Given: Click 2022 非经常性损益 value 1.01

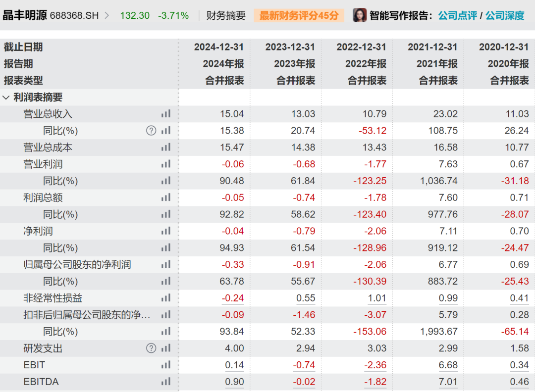Looking at the screenshot, I should tap(377, 298).
